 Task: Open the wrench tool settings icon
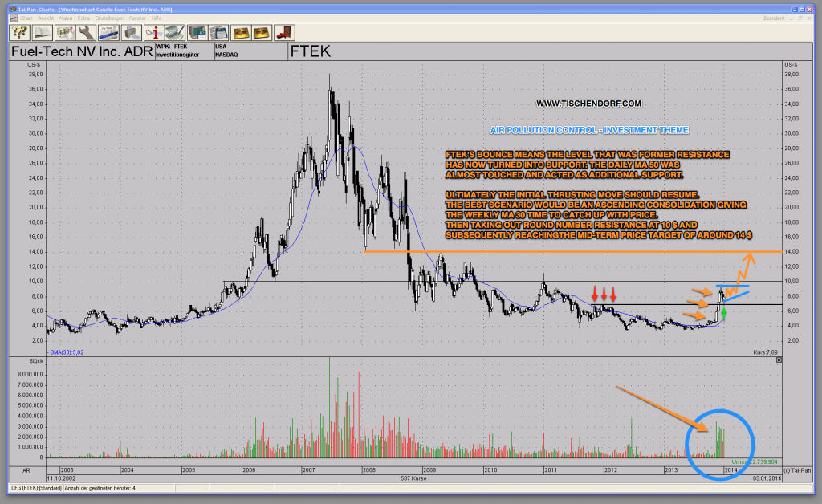coord(87,32)
